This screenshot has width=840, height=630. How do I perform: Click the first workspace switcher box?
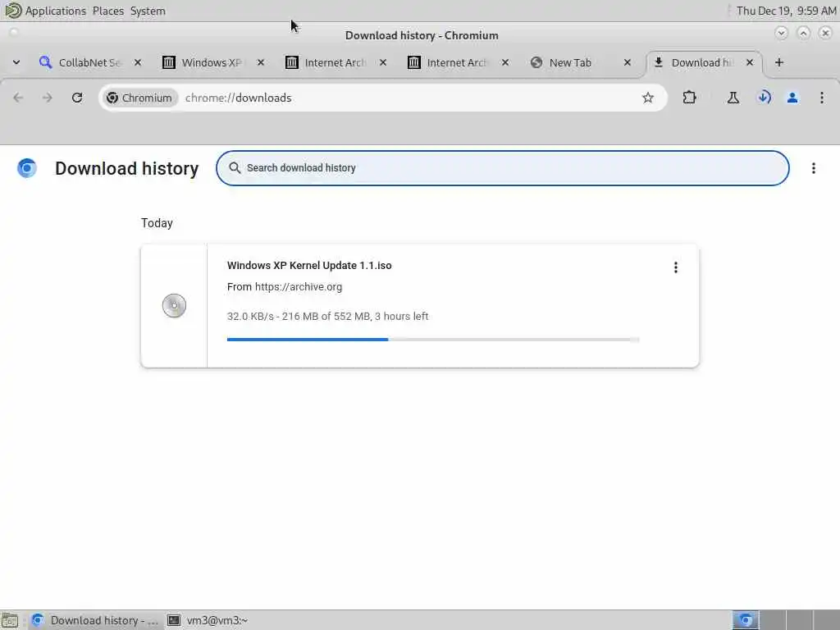[x=746, y=620]
